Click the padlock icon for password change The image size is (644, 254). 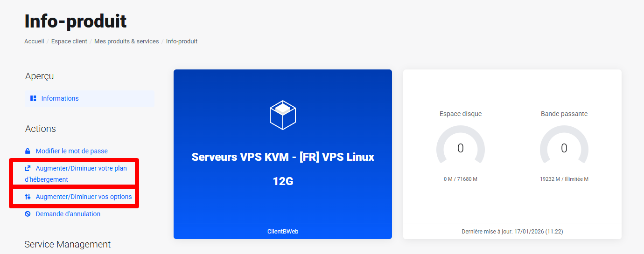pos(28,151)
